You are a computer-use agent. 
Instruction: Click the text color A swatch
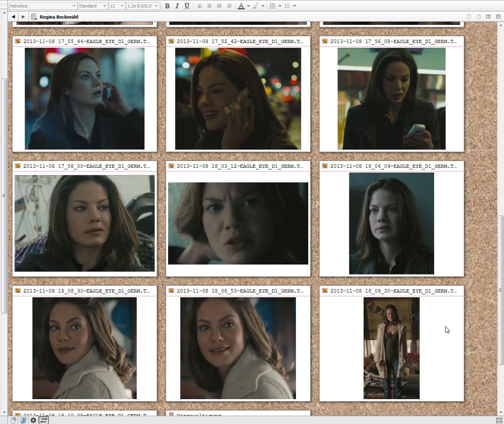pyautogui.click(x=241, y=6)
